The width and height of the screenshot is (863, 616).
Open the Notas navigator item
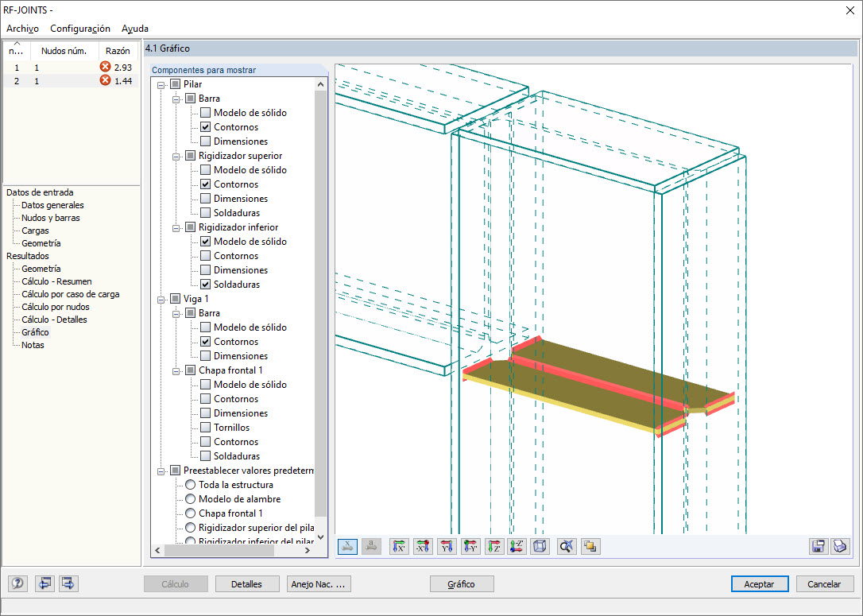33,345
